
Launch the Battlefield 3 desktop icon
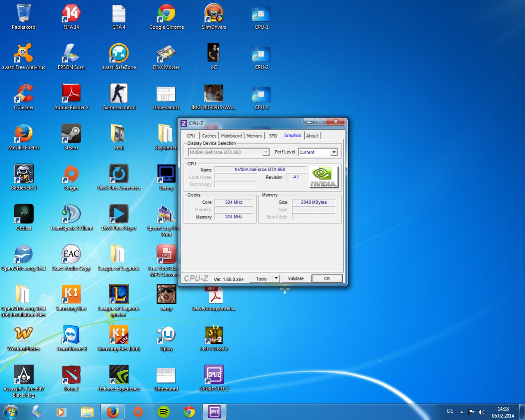[x=24, y=178]
